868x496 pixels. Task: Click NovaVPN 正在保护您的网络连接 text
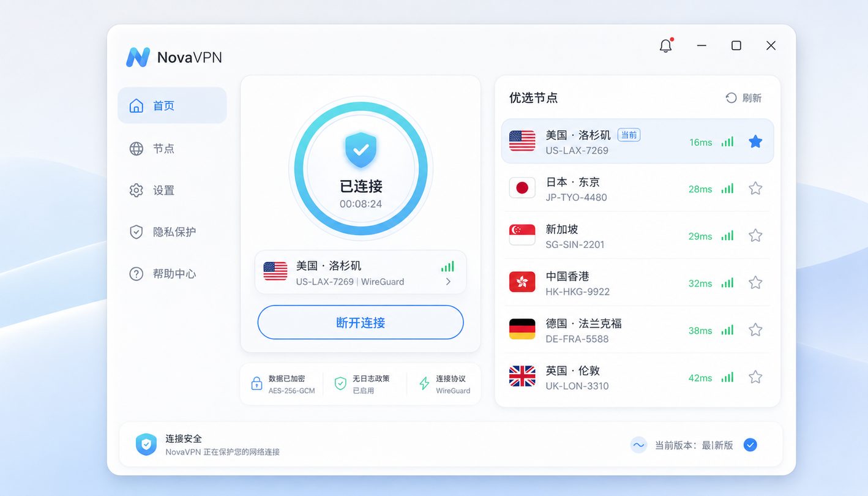coord(222,452)
